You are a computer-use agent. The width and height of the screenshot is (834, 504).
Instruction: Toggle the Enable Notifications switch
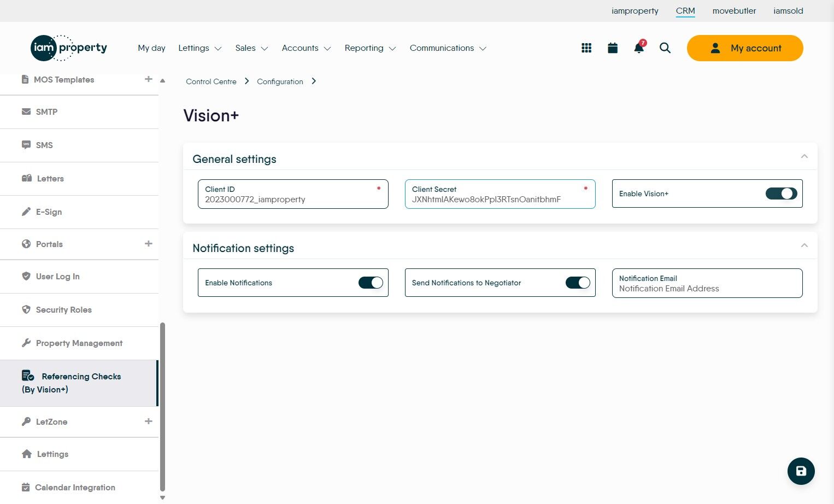[371, 283]
